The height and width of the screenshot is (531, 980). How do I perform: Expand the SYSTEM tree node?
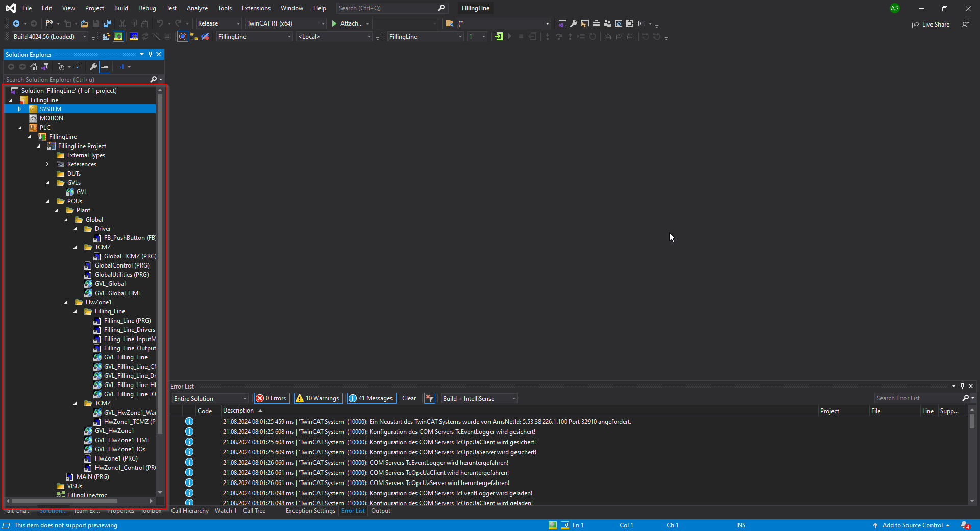(x=19, y=109)
